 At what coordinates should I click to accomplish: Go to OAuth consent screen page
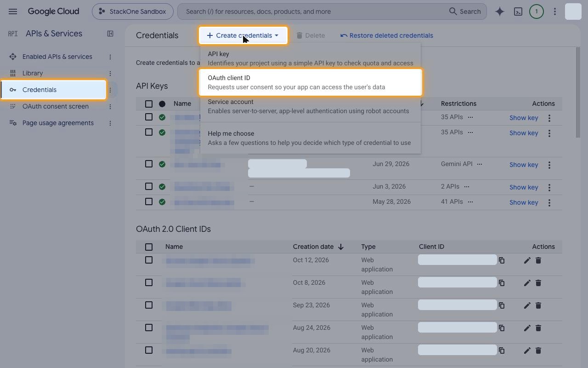(x=56, y=106)
